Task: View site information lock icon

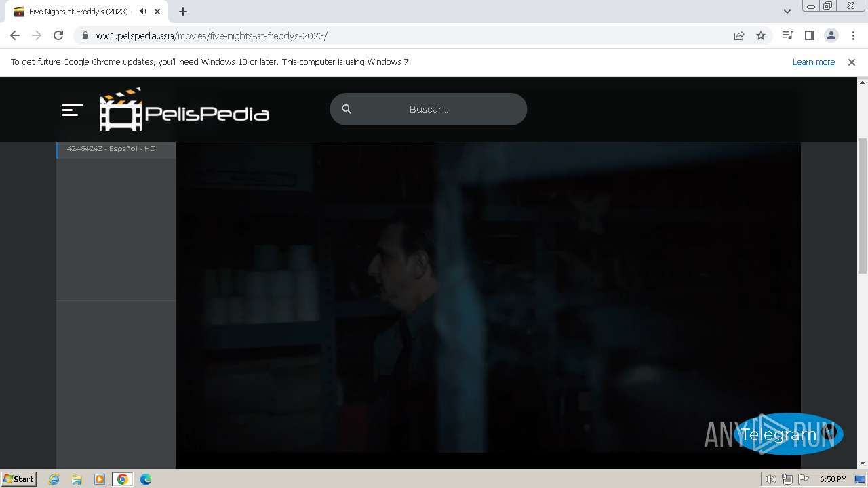Action: (85, 35)
